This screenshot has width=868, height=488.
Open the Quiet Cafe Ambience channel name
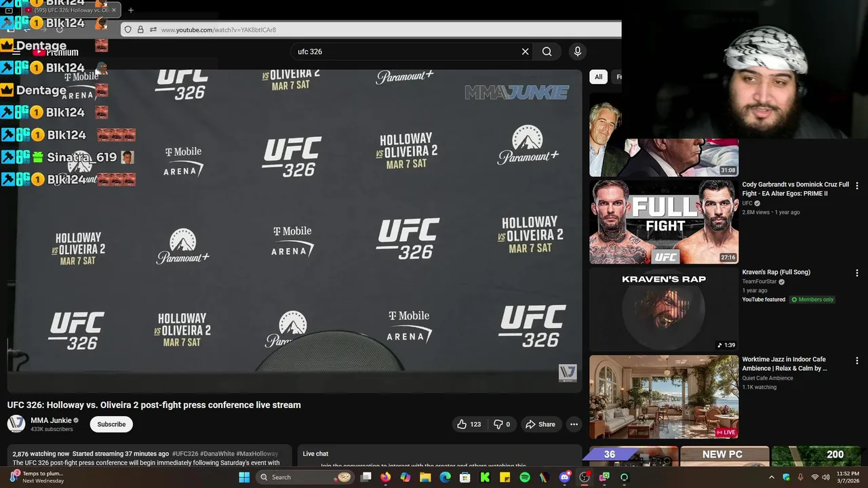(x=768, y=378)
